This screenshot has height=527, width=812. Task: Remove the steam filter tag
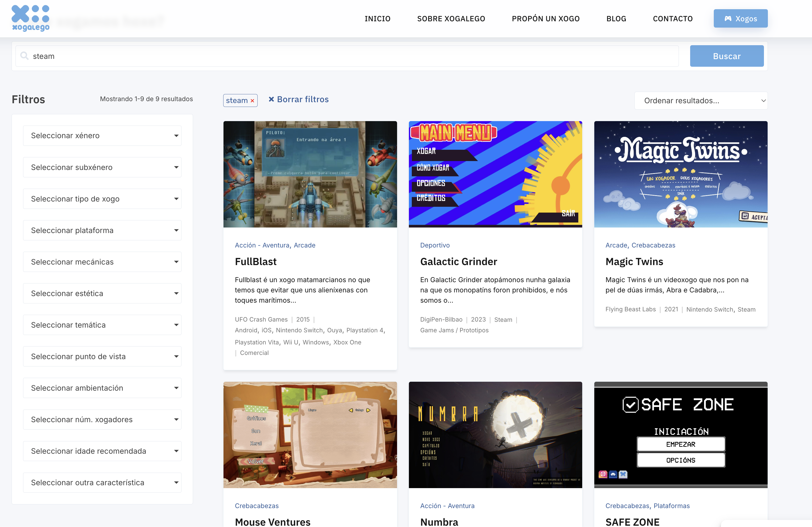(252, 101)
